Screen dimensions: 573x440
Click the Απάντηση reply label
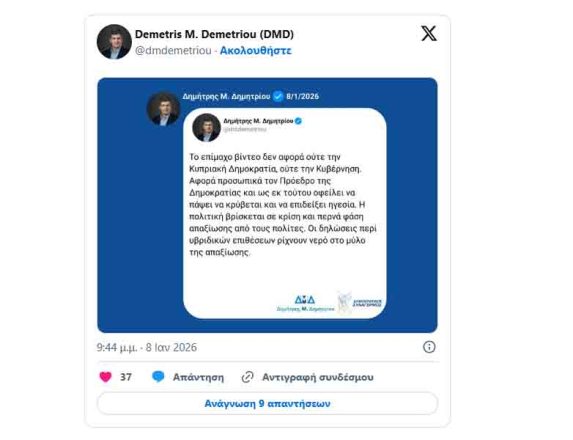tap(198, 377)
